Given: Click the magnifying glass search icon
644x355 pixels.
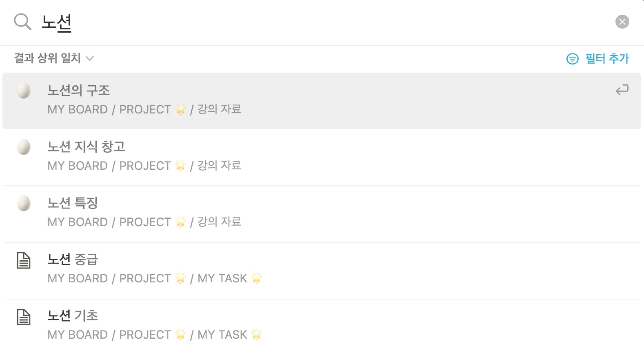Looking at the screenshot, I should pos(22,22).
